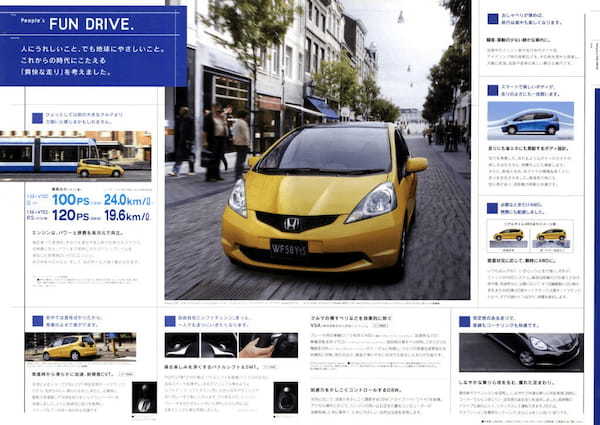Open the tram and yellow car photo

(75, 156)
